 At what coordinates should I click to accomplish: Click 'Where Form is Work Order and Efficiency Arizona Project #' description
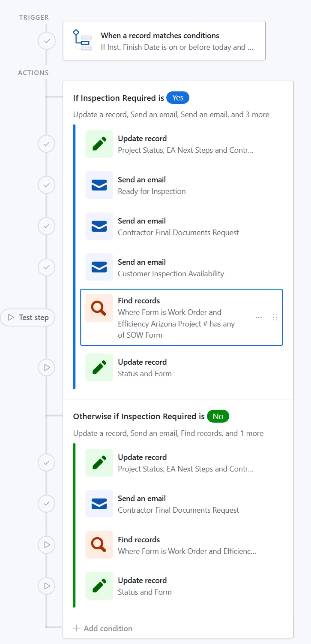176,324
